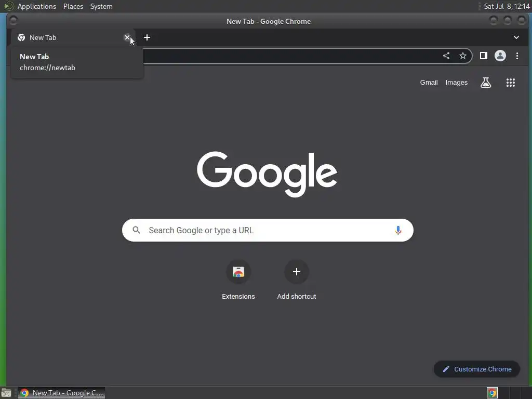Open the Extensions shortcut tile

click(x=238, y=280)
